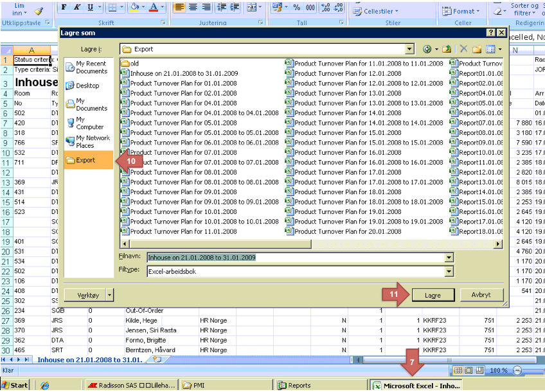Go up one folder level
Image resolution: width=545 pixels, height=392 pixels.
(448, 49)
